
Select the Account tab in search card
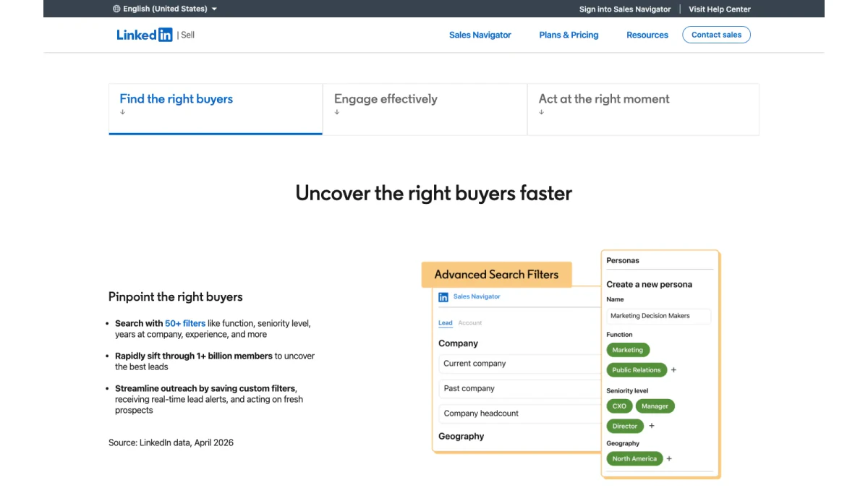tap(470, 323)
